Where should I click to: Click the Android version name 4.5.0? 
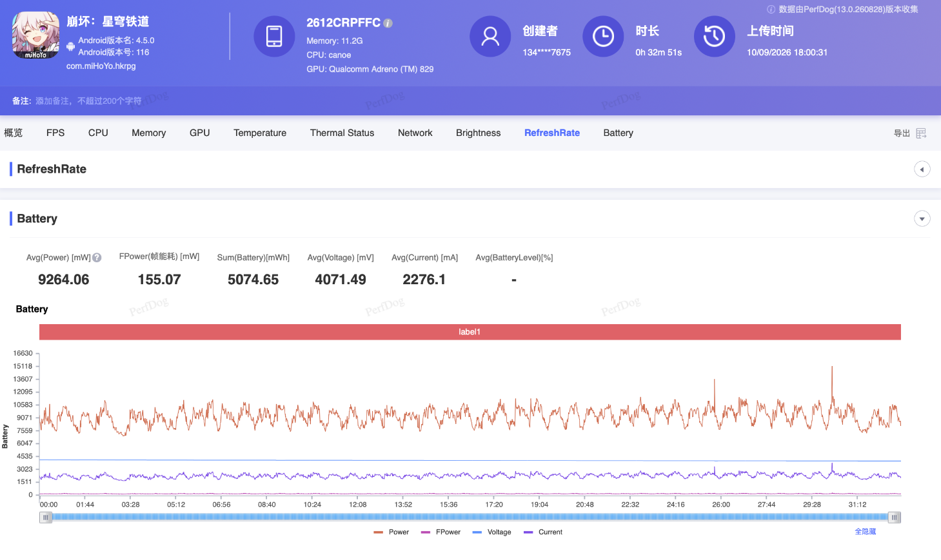click(x=117, y=40)
